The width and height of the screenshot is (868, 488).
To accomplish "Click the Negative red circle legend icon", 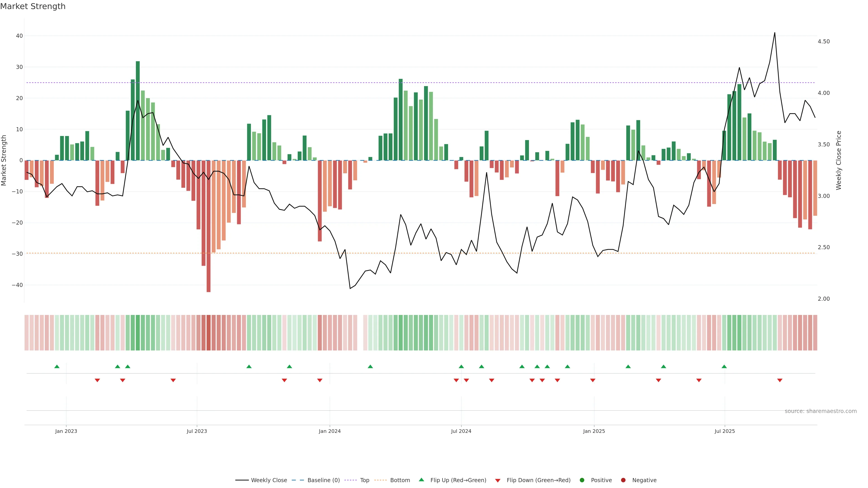I will point(623,480).
